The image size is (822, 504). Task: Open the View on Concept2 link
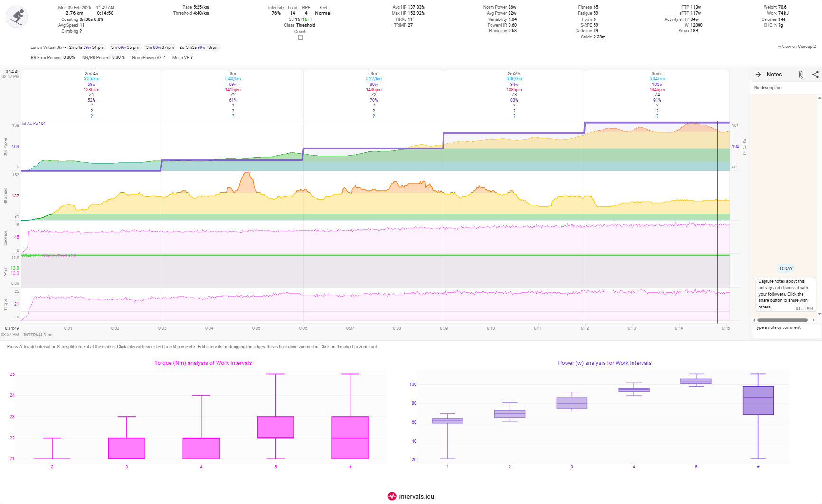[x=797, y=47]
